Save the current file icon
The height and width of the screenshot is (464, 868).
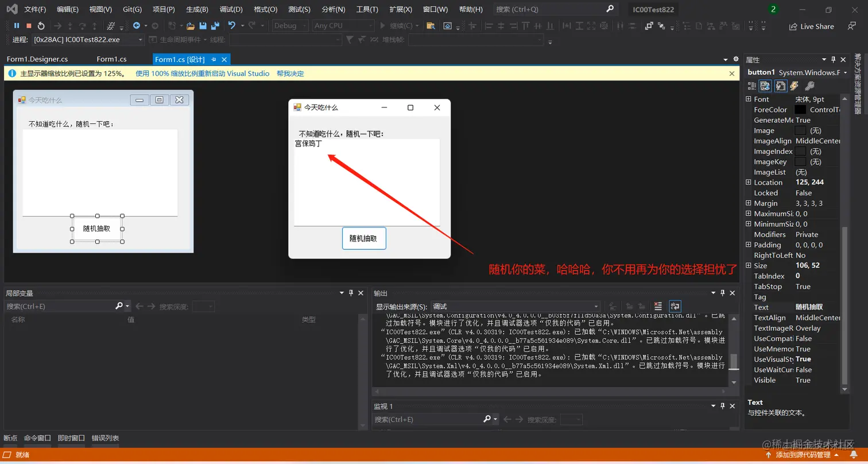coord(203,26)
